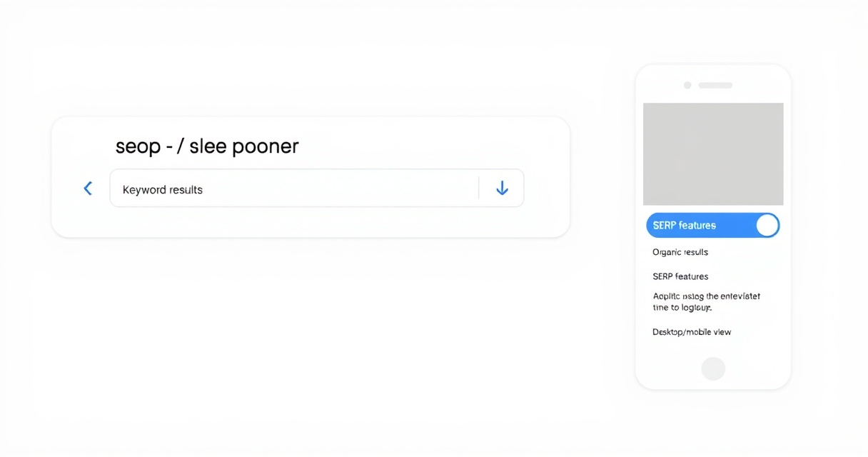868x457 pixels.
Task: Select Organic results in the phone list
Action: [680, 252]
